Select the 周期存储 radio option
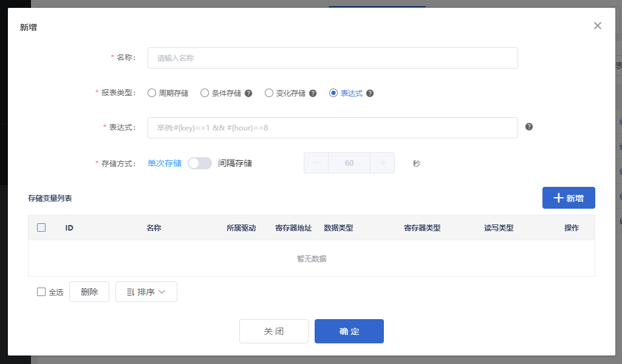This screenshot has width=622, height=364. pos(151,93)
